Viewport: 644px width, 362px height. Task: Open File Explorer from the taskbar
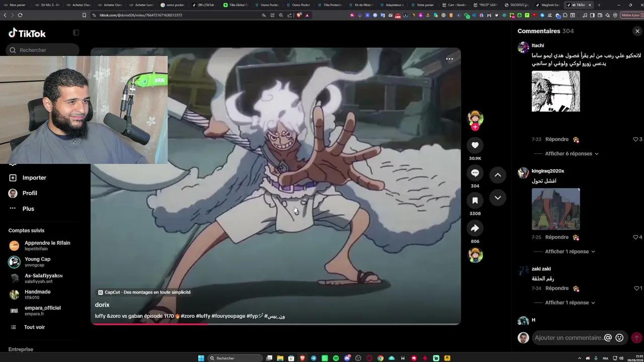[x=280, y=358]
